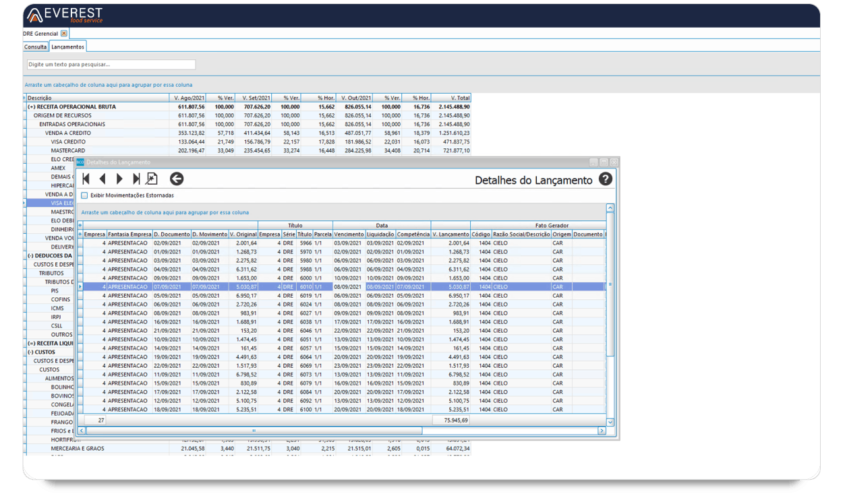843x504 pixels.
Task: Switch to the Consulta tab
Action: click(x=36, y=47)
